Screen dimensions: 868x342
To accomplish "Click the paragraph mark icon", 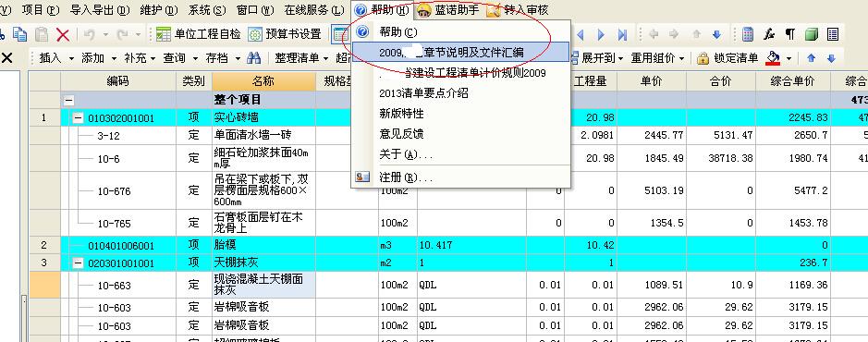I will 790,34.
